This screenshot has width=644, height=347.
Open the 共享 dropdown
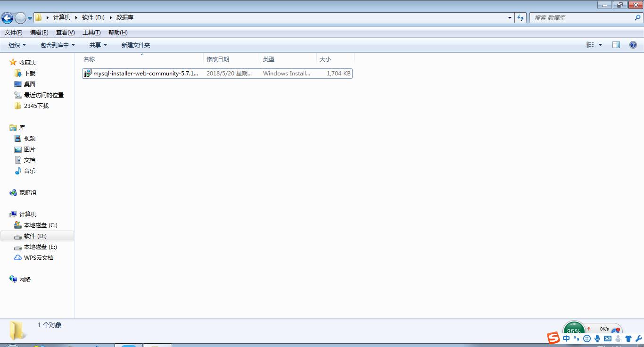pyautogui.click(x=99, y=45)
